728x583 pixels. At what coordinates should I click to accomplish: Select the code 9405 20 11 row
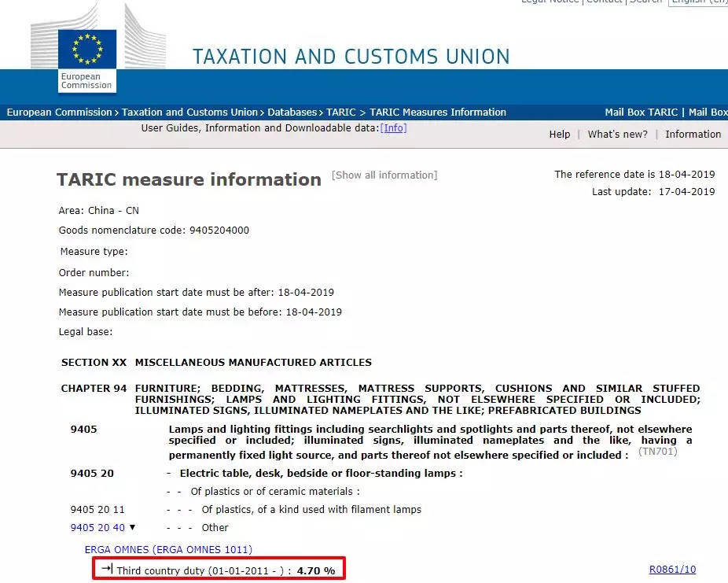[x=97, y=510]
